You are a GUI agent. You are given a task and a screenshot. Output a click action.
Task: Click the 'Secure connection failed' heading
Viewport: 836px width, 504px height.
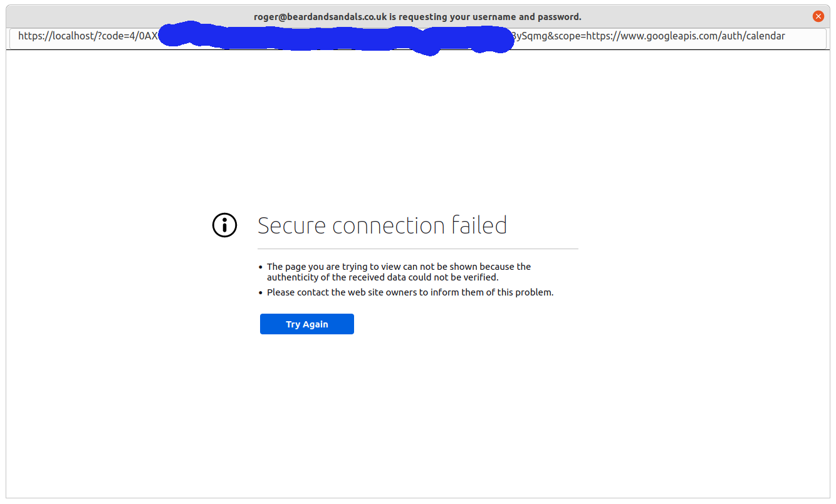[x=382, y=225]
